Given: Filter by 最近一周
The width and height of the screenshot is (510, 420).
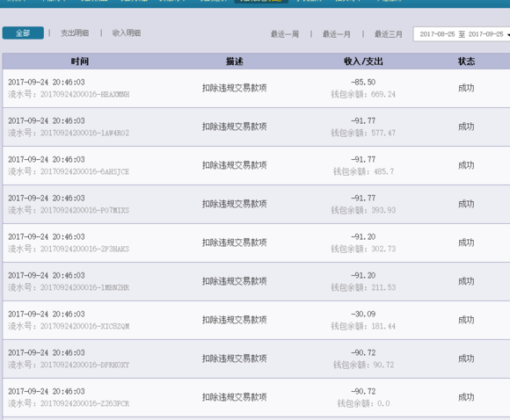Looking at the screenshot, I should pyautogui.click(x=285, y=34).
